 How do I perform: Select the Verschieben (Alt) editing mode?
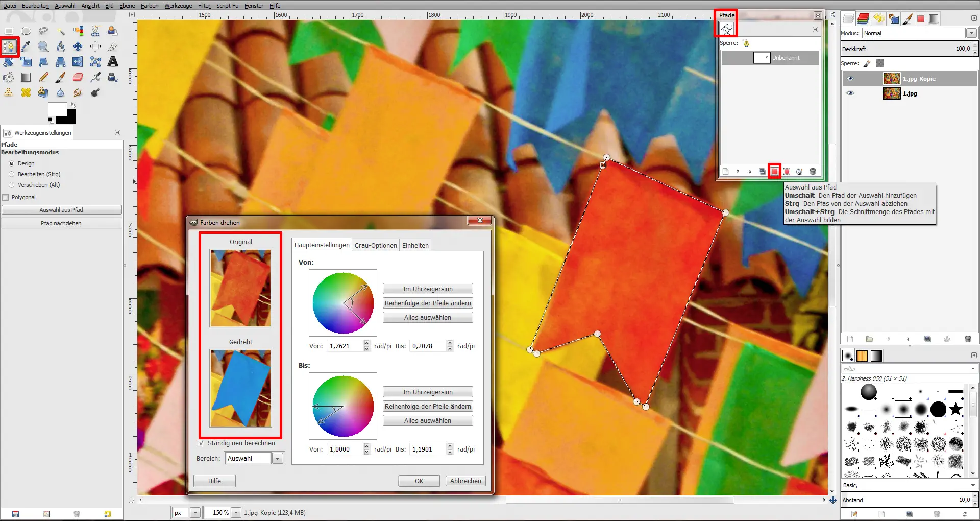tap(12, 185)
